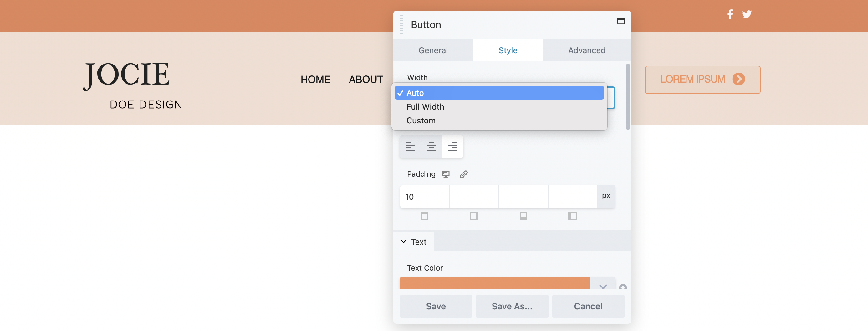Image resolution: width=868 pixels, height=331 pixels.
Task: Pop out the Button settings window
Action: point(621,21)
